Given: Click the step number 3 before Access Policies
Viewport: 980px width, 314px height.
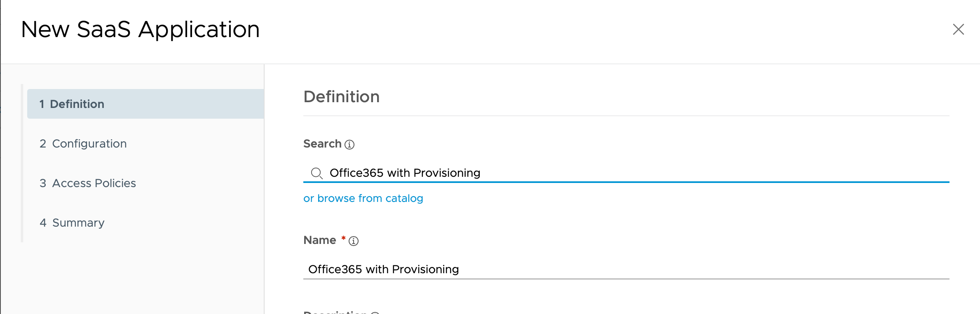Looking at the screenshot, I should 43,183.
